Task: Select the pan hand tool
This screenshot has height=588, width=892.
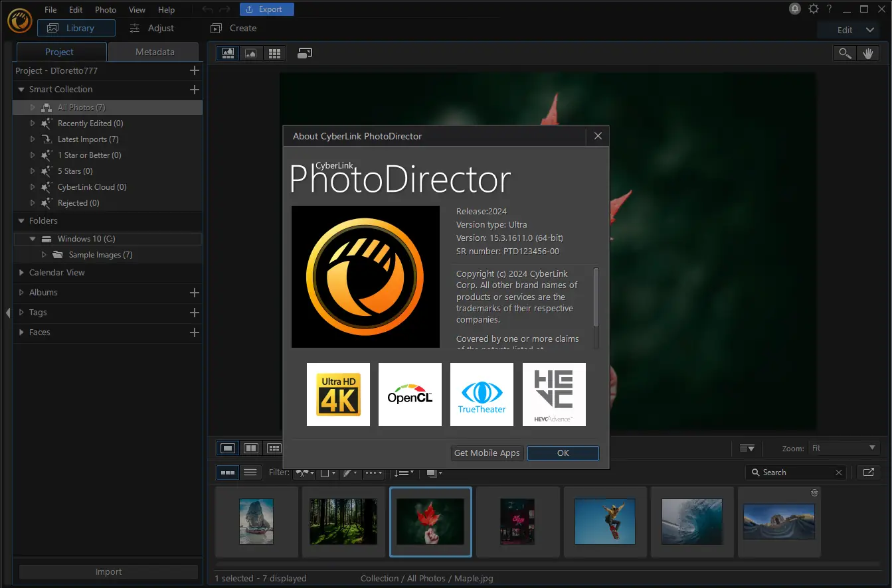Action: pyautogui.click(x=867, y=54)
